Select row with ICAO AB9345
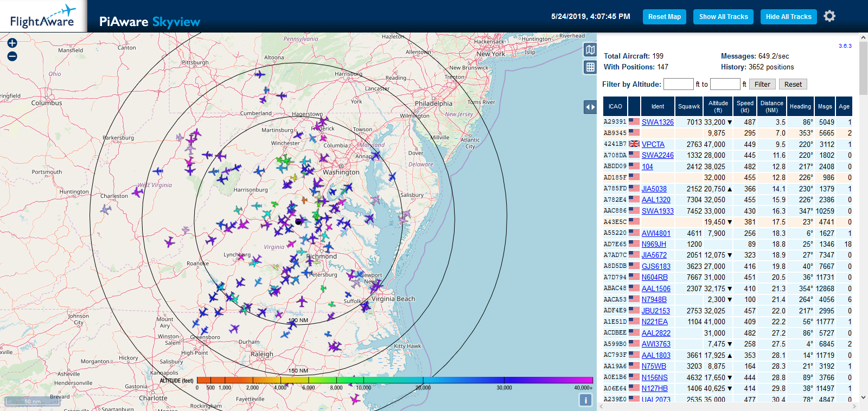Screen dimensions: 868x411 728,133
